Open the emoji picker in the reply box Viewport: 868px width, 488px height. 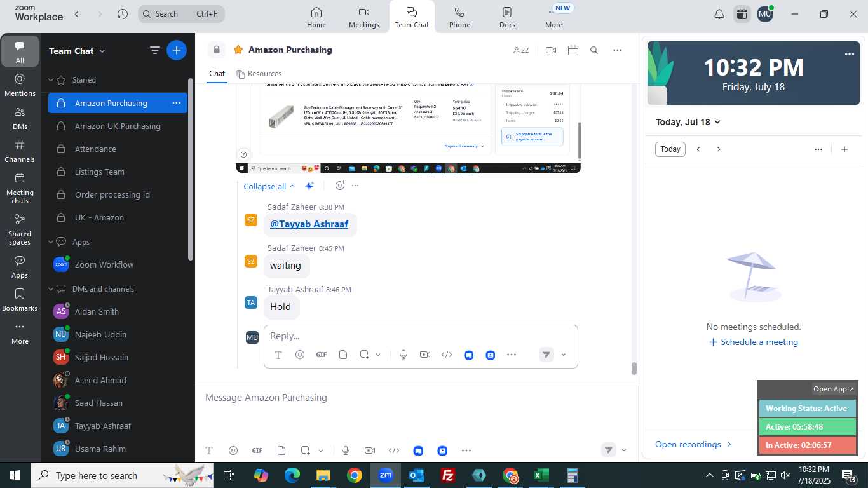[x=300, y=355]
